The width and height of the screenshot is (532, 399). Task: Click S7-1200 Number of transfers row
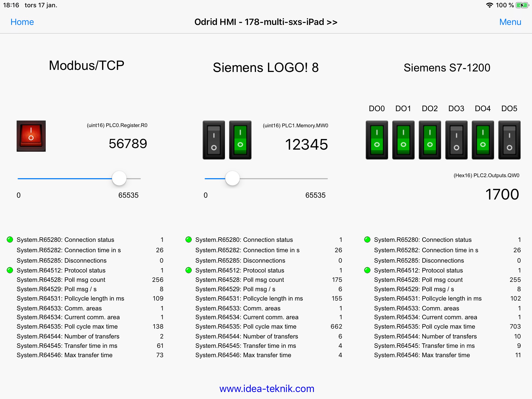point(447,336)
